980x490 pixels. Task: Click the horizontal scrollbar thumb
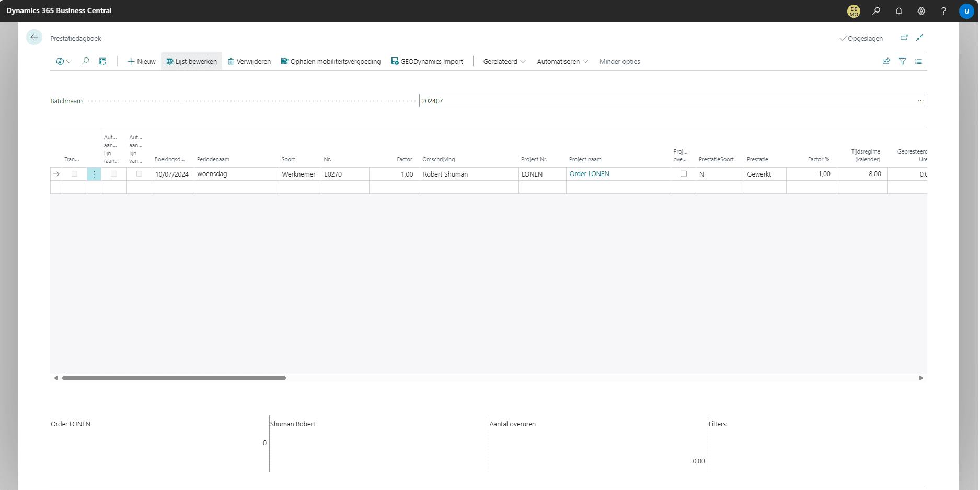coord(174,378)
